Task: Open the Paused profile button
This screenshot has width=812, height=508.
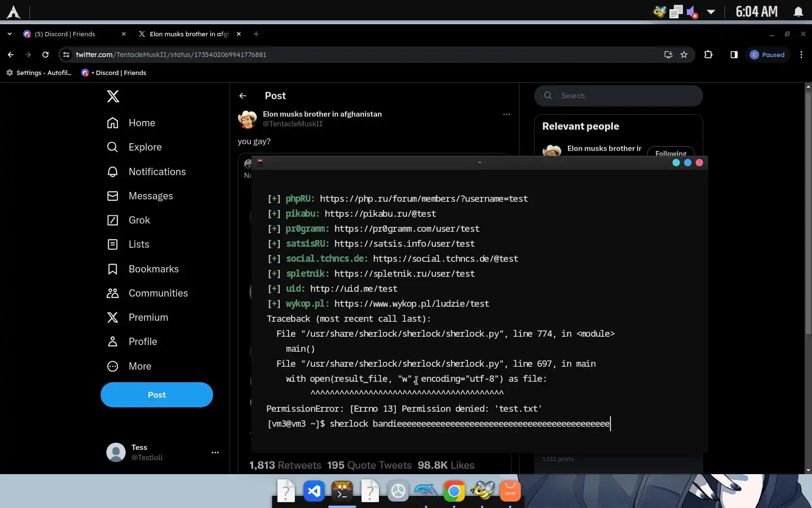Action: coord(768,55)
